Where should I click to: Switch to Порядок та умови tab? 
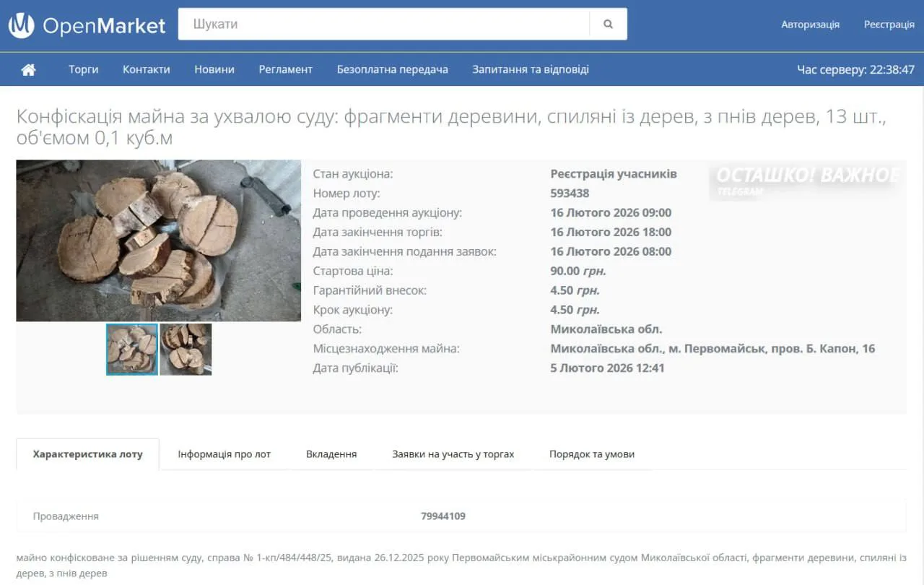[591, 454]
